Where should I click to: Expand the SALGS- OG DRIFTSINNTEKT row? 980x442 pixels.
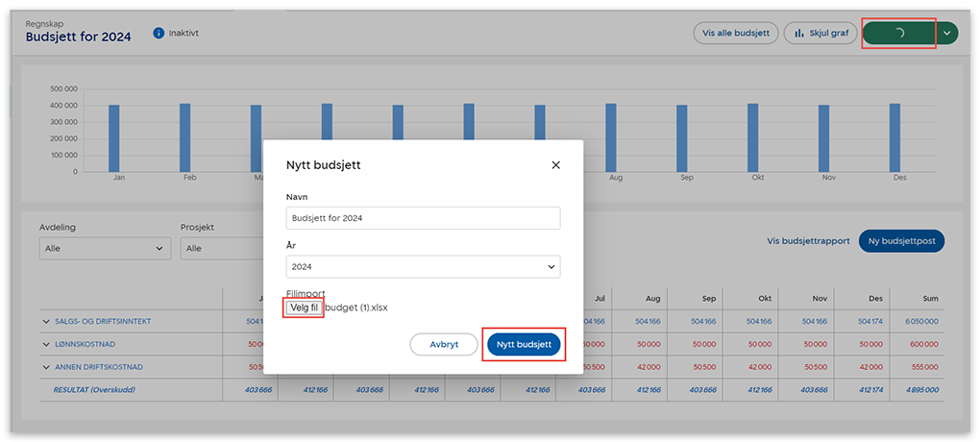45,321
